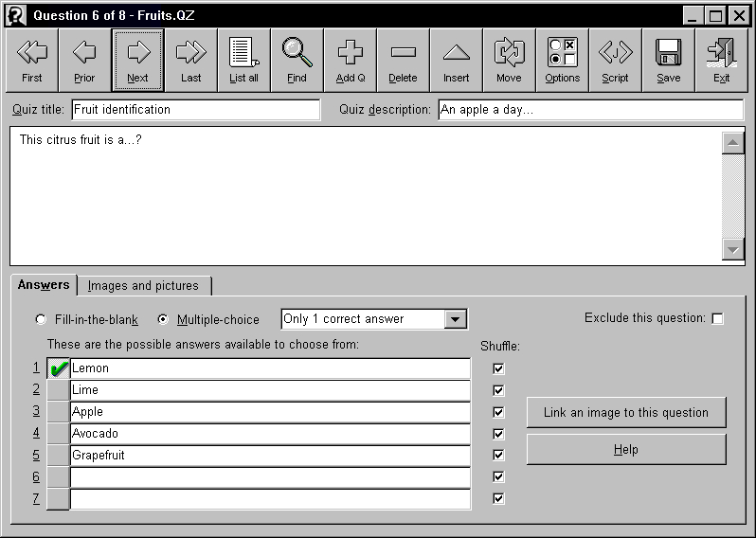756x538 pixels.
Task: Open the List all questions view
Action: click(244, 61)
